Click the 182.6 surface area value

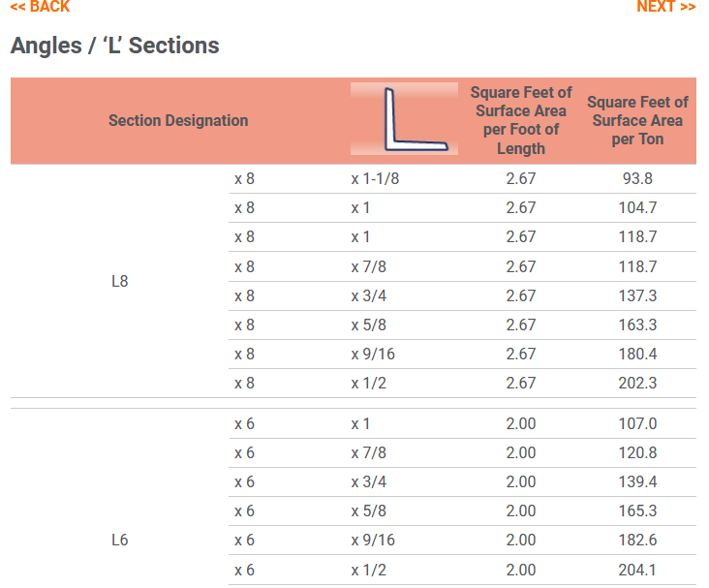click(x=637, y=542)
